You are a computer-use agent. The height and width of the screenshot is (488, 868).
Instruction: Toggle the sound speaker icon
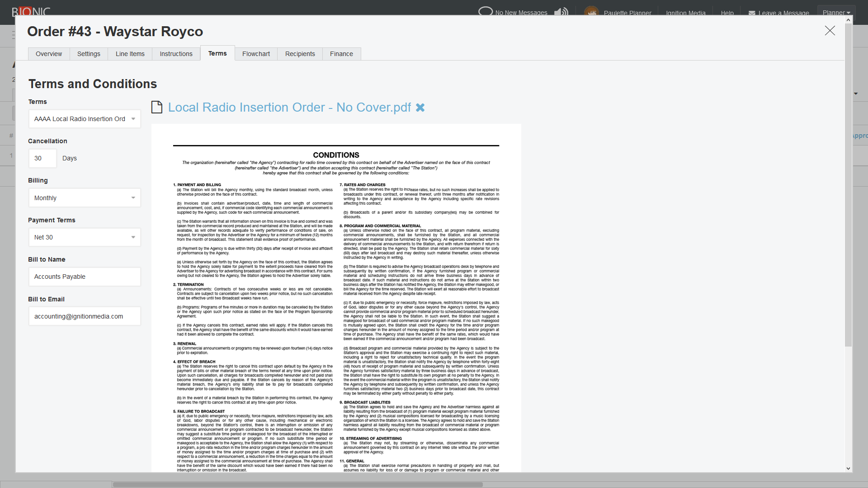[561, 12]
